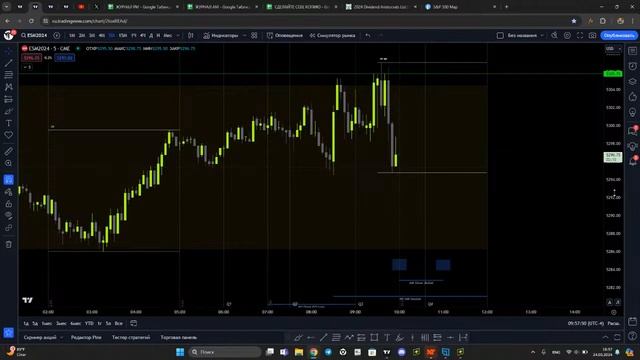The width and height of the screenshot is (640, 360).
Task: Open Windows Start menu
Action: (180, 352)
